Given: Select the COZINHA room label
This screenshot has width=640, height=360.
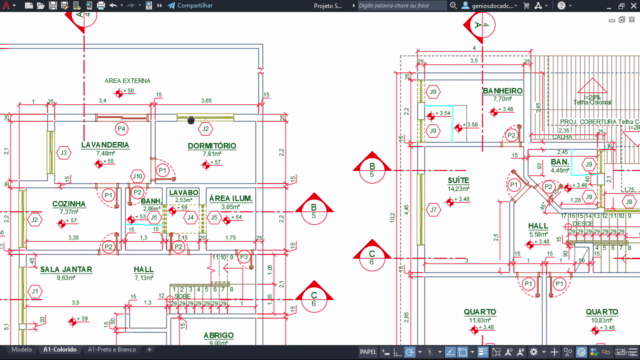Looking at the screenshot, I should click(69, 204).
